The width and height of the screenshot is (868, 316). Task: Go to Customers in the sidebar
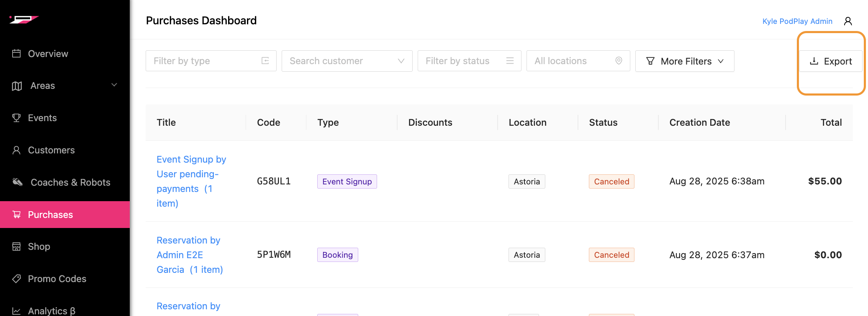[x=51, y=150]
